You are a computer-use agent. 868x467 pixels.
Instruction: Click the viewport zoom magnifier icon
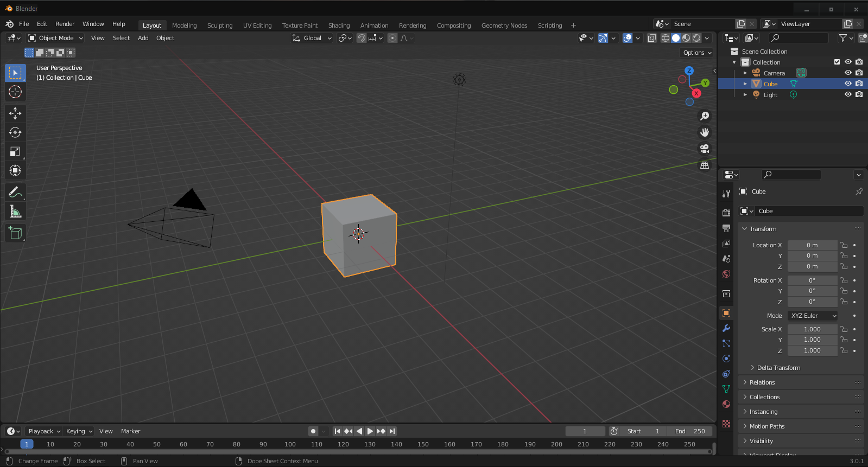click(705, 116)
